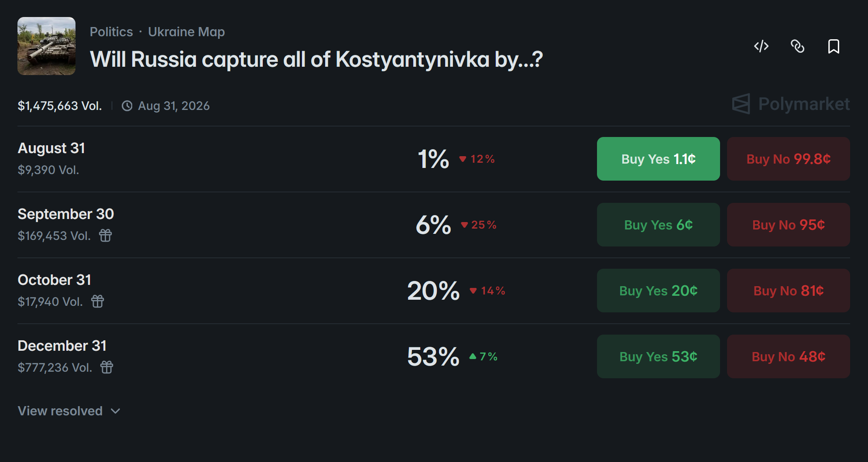Bookmark this market
The width and height of the screenshot is (868, 462).
[x=834, y=46]
